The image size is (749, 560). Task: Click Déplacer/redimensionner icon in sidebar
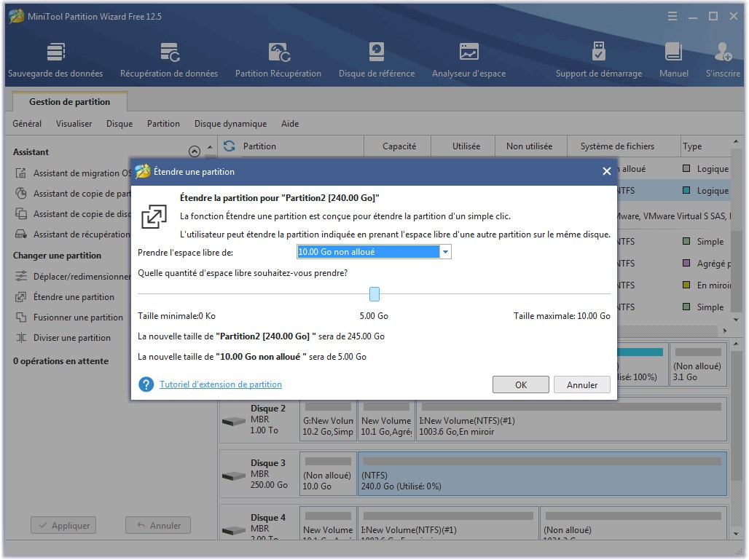(x=20, y=276)
